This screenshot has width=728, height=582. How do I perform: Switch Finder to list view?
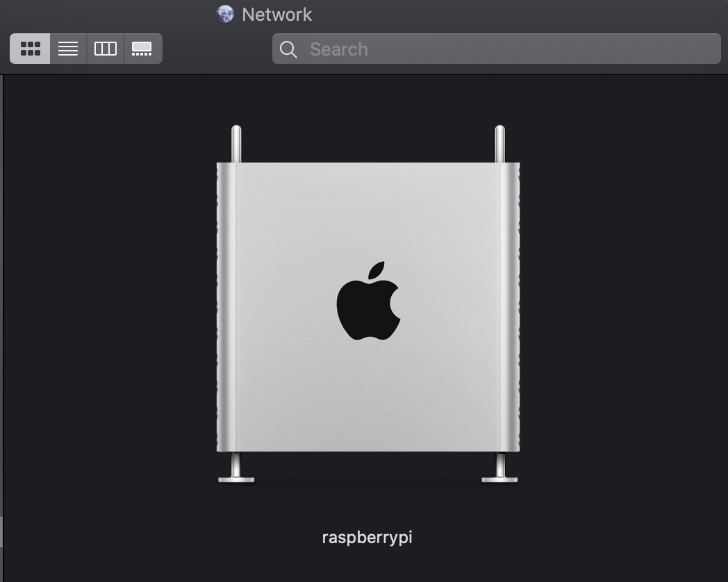coord(68,49)
